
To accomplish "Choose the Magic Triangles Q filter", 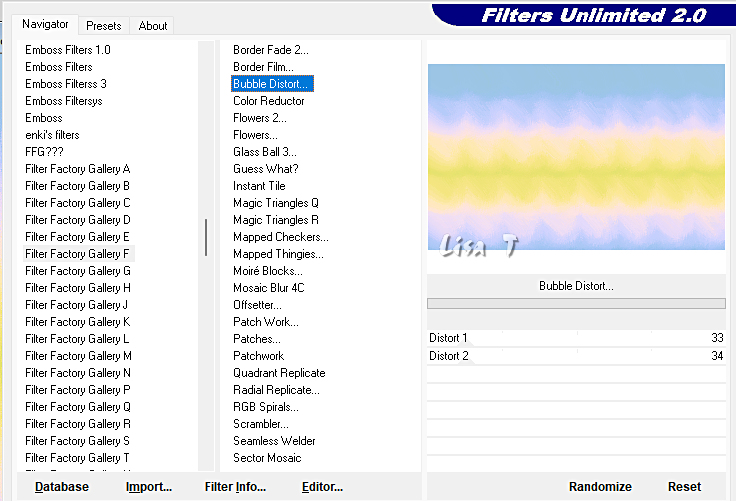I will pos(276,203).
